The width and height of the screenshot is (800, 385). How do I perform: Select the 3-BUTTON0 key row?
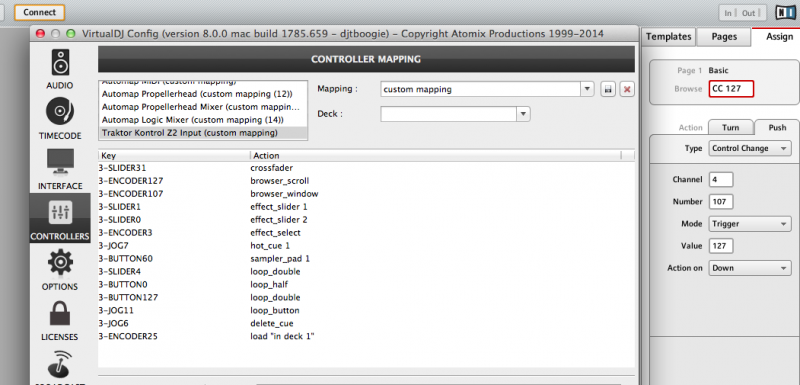pos(123,285)
